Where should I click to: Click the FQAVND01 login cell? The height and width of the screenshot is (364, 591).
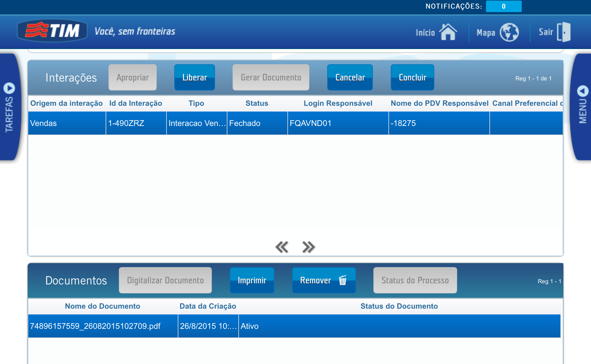click(x=338, y=123)
